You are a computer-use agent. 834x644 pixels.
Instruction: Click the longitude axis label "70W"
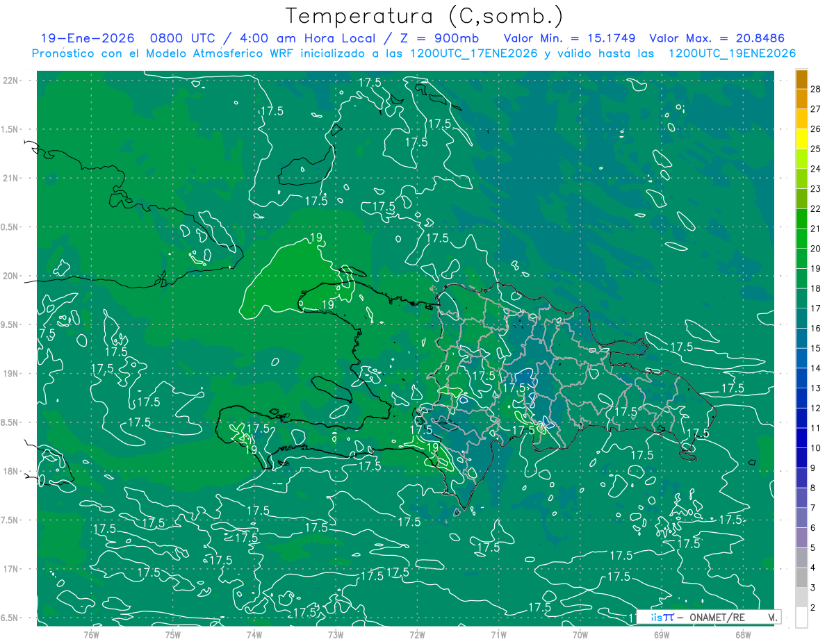tap(580, 634)
